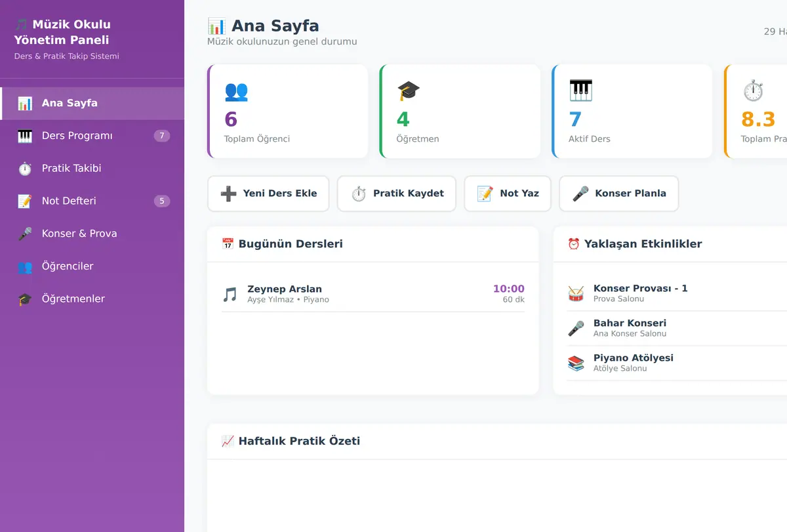Click the Not Yaz button
Image resolution: width=787 pixels, height=532 pixels.
point(508,194)
